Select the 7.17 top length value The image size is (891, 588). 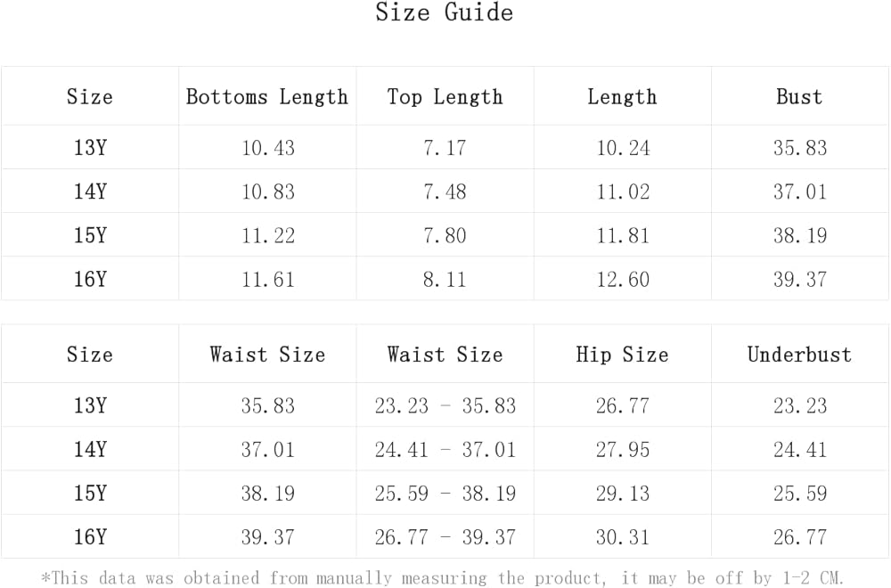(x=445, y=148)
